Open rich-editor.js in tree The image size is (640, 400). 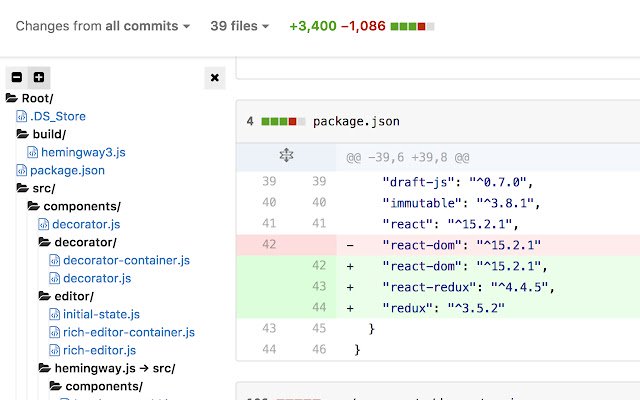point(100,350)
